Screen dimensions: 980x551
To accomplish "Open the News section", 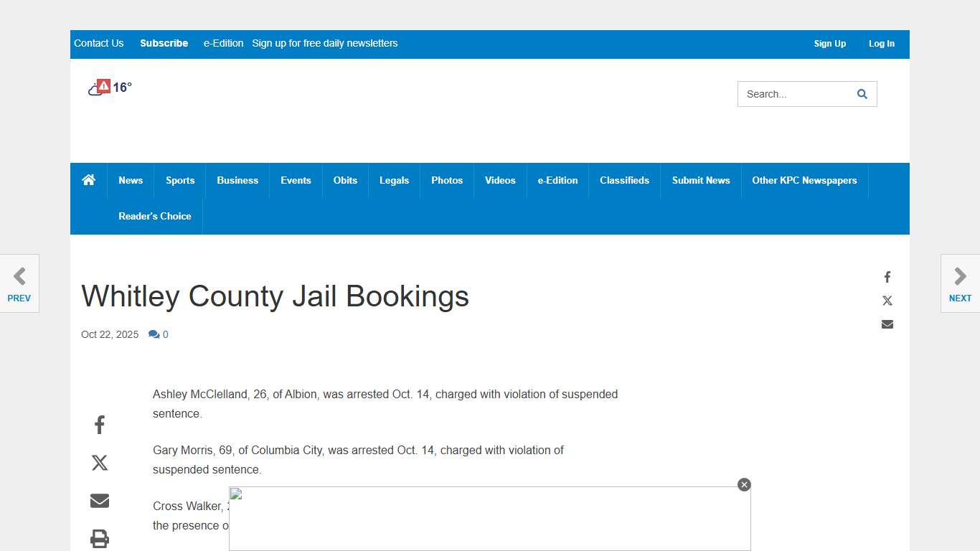I will click(131, 180).
